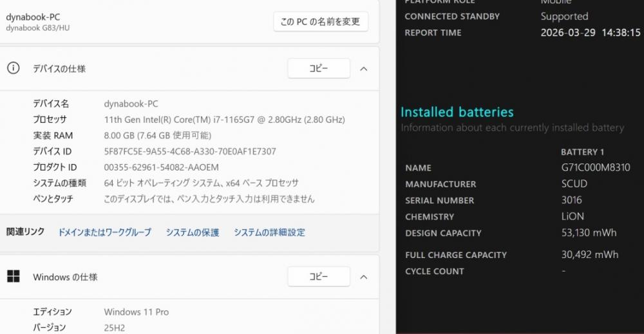Viewport: 644px width, 334px height.
Task: Click the Windows logo icon beside Windows の仕様
Action: tap(14, 277)
